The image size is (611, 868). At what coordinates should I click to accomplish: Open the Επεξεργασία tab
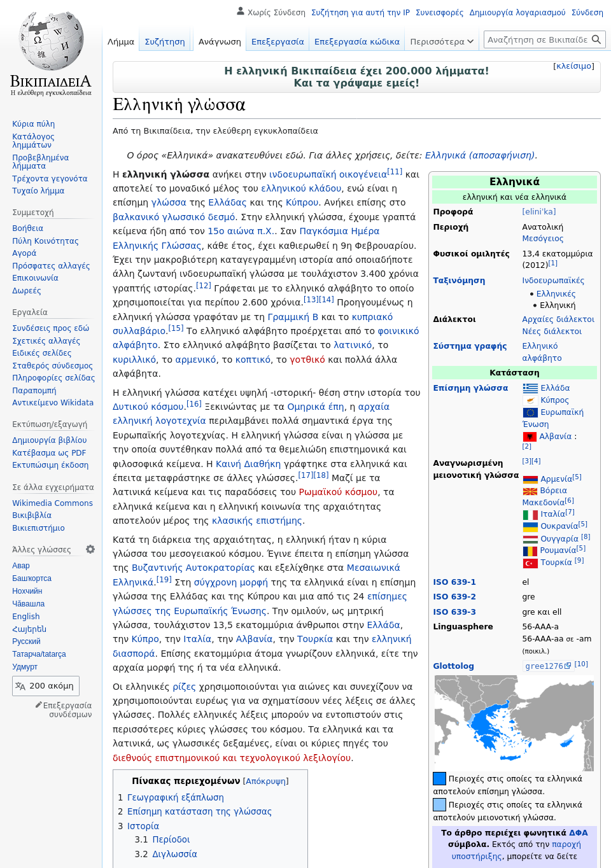point(277,41)
